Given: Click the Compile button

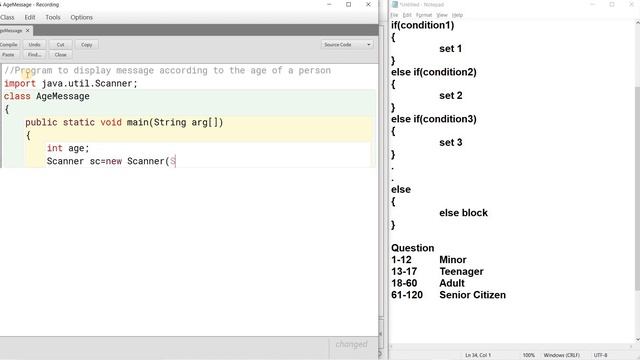Looking at the screenshot, I should click(x=9, y=44).
